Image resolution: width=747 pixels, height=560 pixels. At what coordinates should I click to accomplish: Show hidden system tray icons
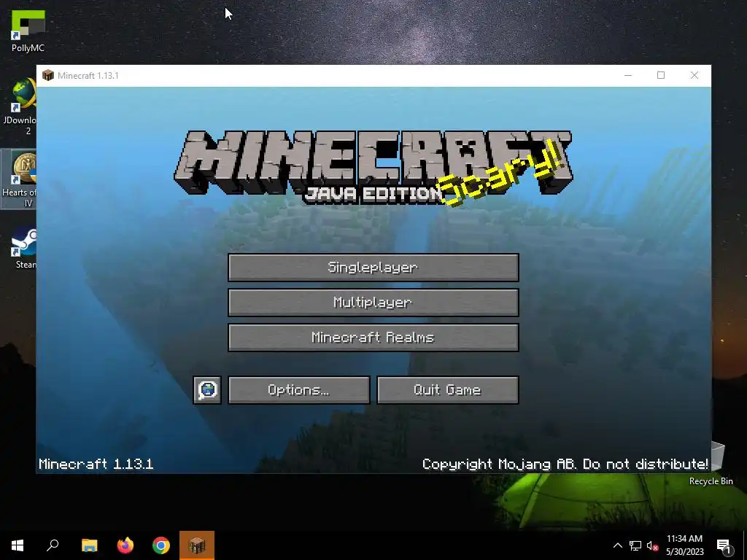click(x=617, y=545)
